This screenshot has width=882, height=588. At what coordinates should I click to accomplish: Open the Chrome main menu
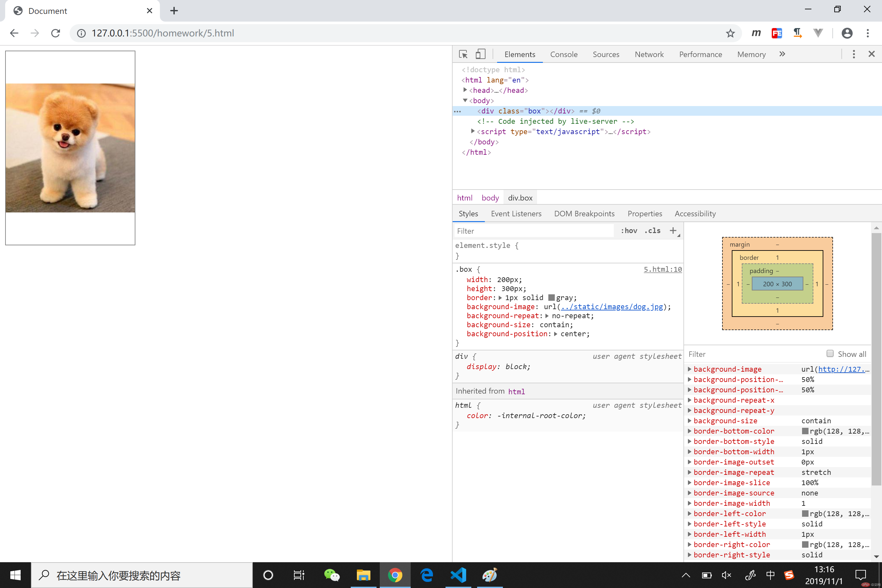(868, 34)
